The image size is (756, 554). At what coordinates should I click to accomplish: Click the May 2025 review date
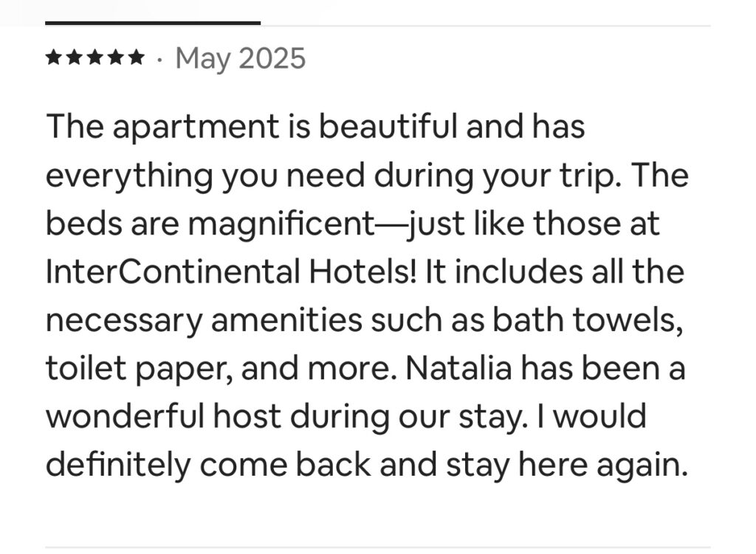(x=241, y=58)
